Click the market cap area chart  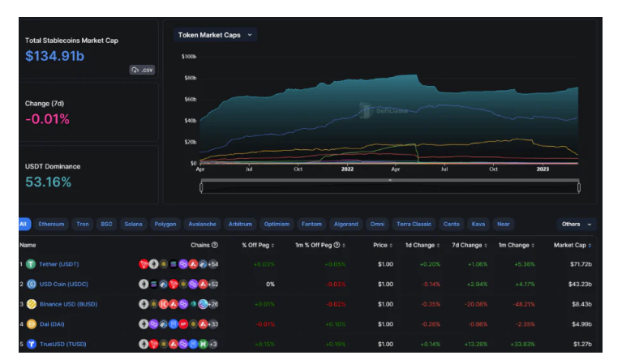click(388, 119)
